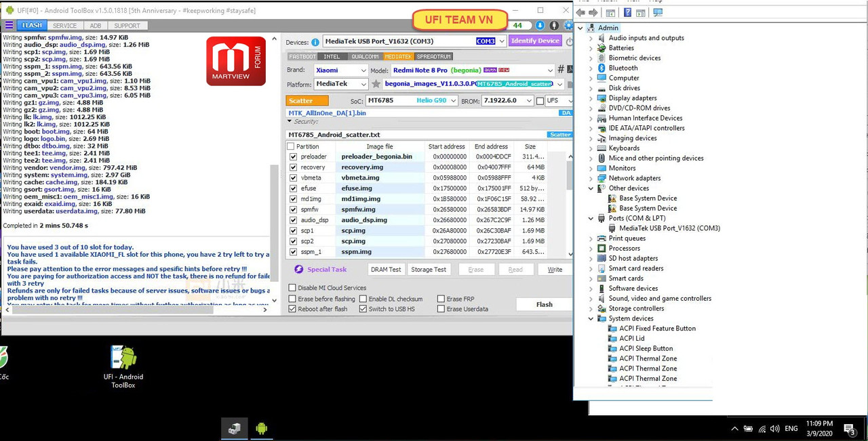The width and height of the screenshot is (868, 441).
Task: Click Back arrow in Device Manager toolbar
Action: tap(581, 13)
